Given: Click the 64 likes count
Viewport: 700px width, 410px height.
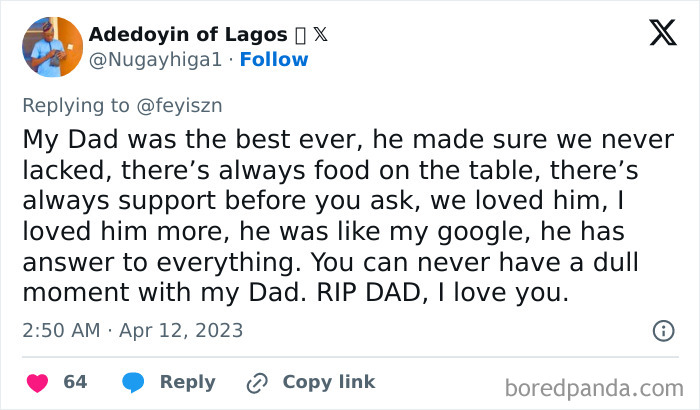Looking at the screenshot, I should coord(75,382).
